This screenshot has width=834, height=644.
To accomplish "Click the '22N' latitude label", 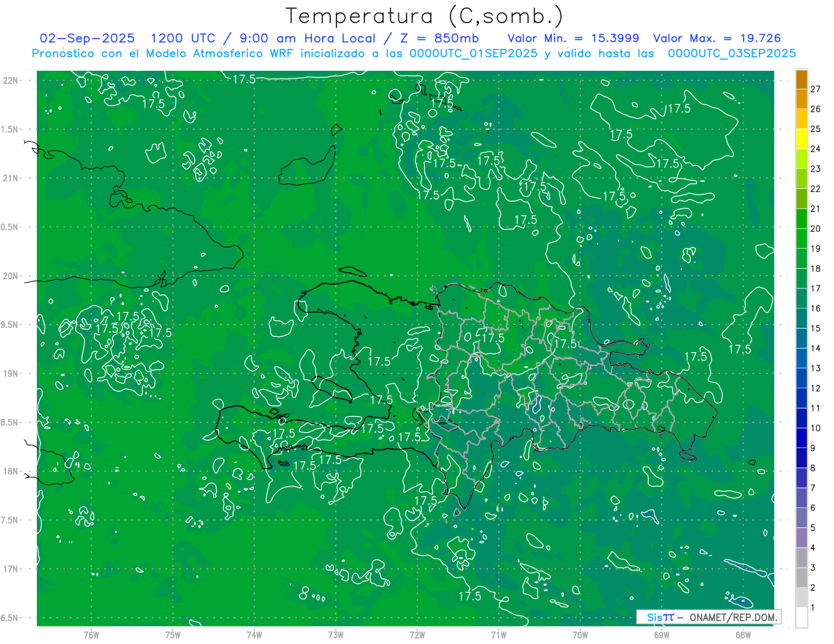I will 10,81.
